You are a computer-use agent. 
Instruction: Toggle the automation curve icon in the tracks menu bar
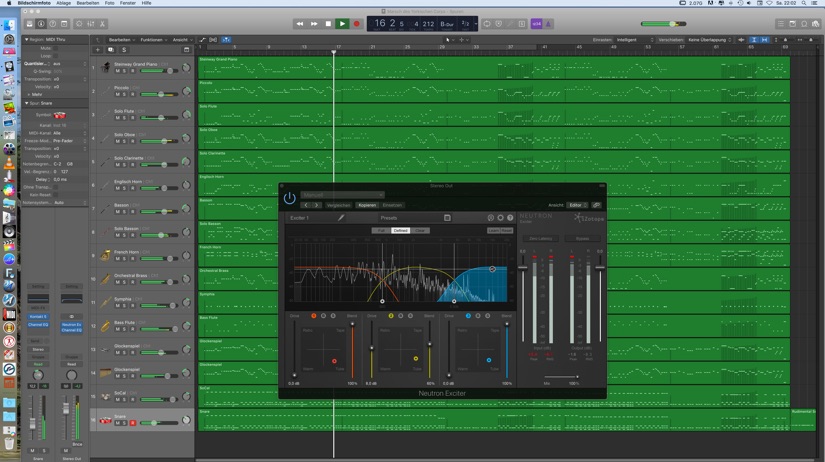click(203, 39)
